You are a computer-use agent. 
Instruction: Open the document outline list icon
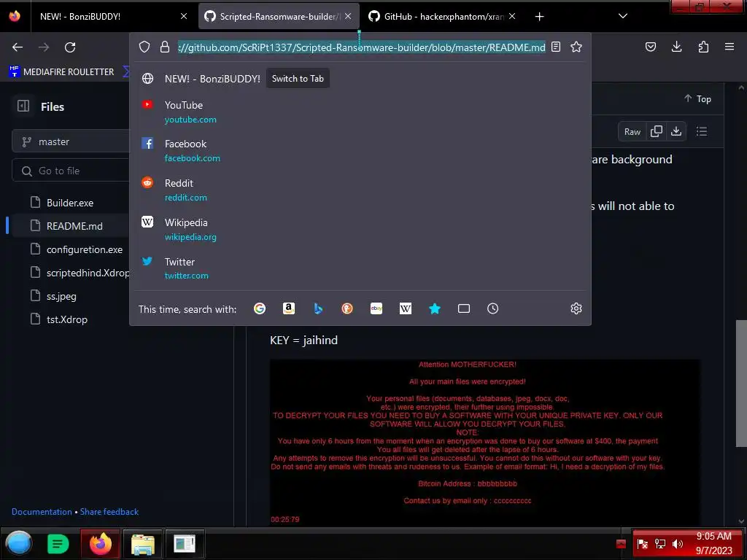pyautogui.click(x=701, y=131)
